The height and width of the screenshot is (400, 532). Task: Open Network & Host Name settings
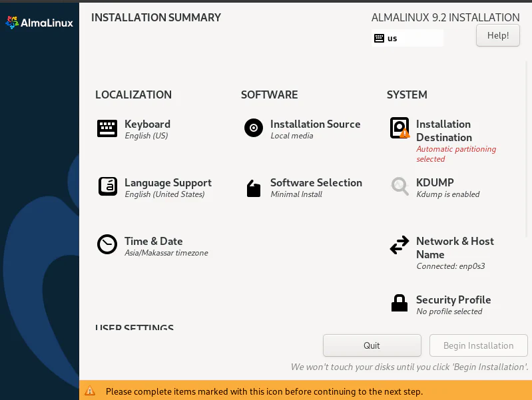pos(455,248)
